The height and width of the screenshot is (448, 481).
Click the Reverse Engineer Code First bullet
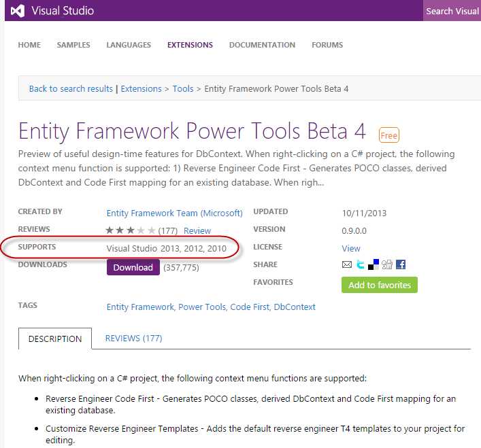click(250, 404)
